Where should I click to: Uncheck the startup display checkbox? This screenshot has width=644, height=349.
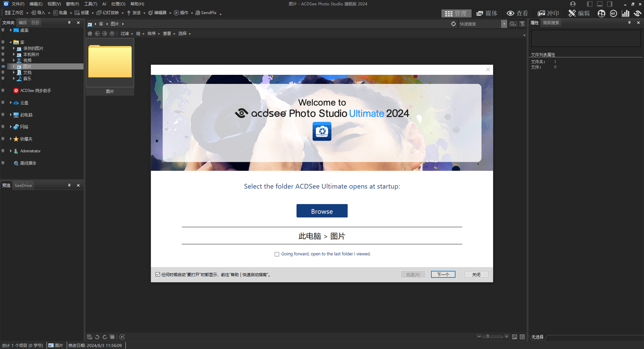pyautogui.click(x=158, y=275)
